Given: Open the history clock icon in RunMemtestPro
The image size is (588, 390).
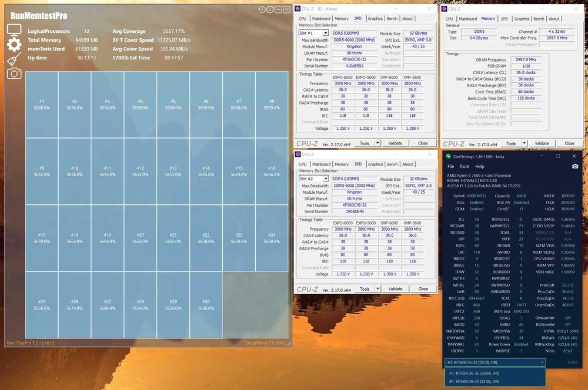Looking at the screenshot, I should (262, 9).
